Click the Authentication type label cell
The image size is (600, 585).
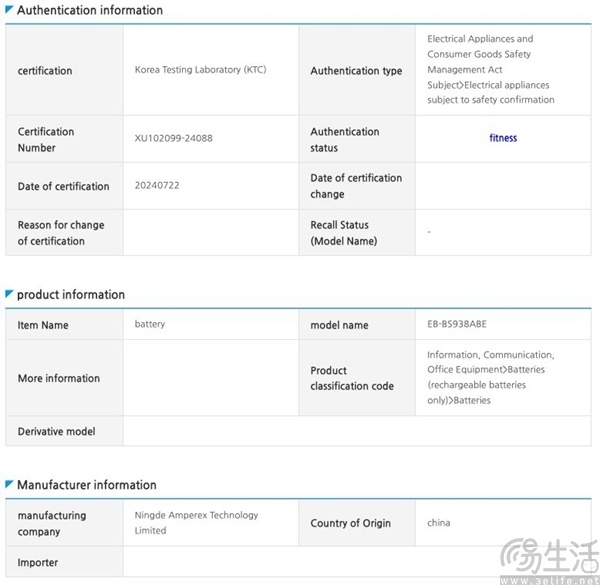pyautogui.click(x=356, y=71)
